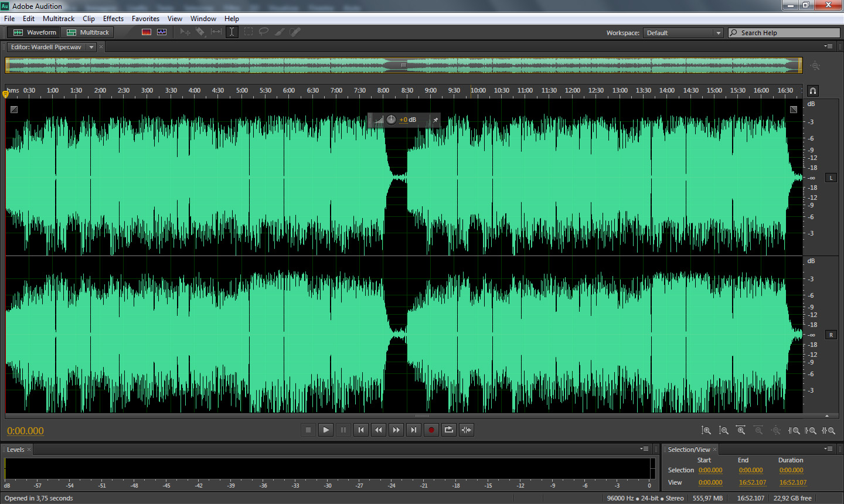The width and height of the screenshot is (844, 504).
Task: Click the Pause transport button
Action: [x=343, y=430]
